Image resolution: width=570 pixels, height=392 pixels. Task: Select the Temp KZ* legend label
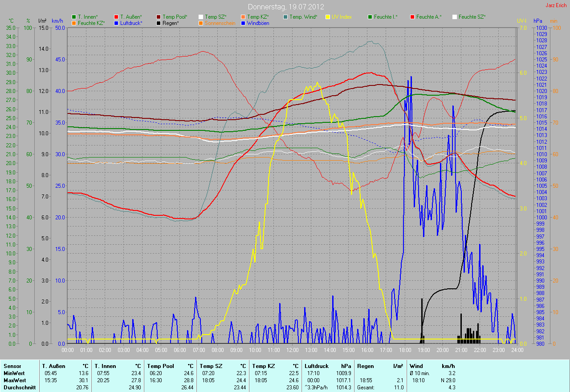point(258,17)
